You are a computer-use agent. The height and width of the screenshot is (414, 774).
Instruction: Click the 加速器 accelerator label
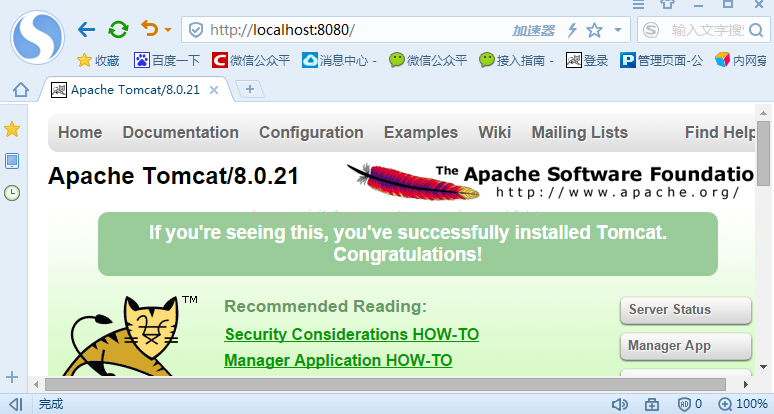[x=534, y=31]
